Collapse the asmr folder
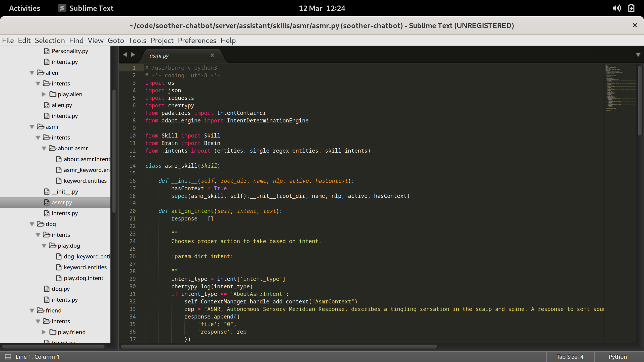Screen dimensions: 644x362 coord(32,127)
